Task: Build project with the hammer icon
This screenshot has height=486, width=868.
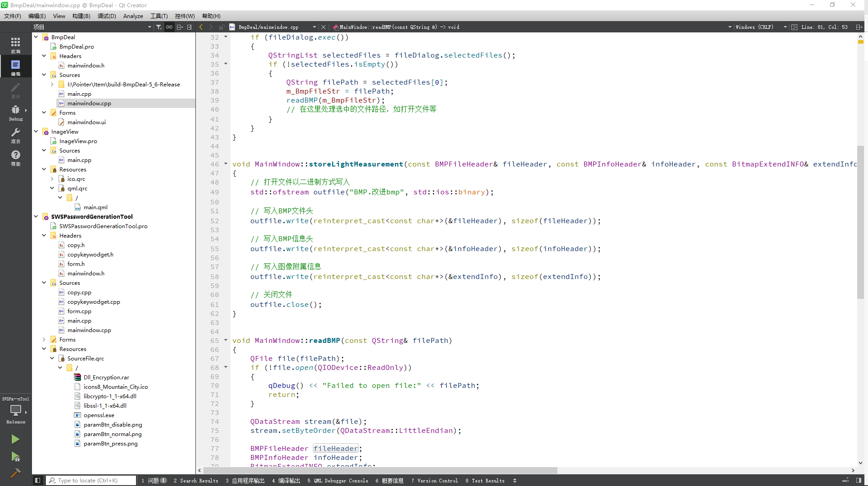Action: click(x=15, y=473)
